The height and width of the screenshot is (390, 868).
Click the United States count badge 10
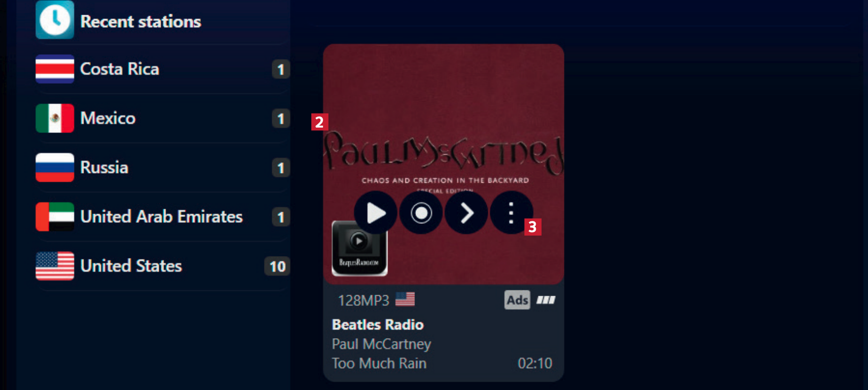(x=278, y=266)
